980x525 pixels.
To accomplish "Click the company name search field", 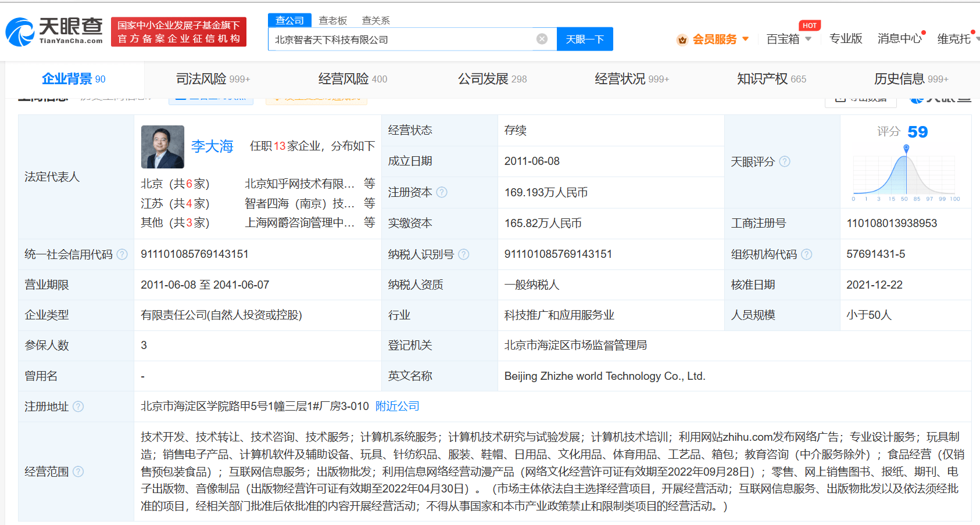I will click(x=401, y=39).
